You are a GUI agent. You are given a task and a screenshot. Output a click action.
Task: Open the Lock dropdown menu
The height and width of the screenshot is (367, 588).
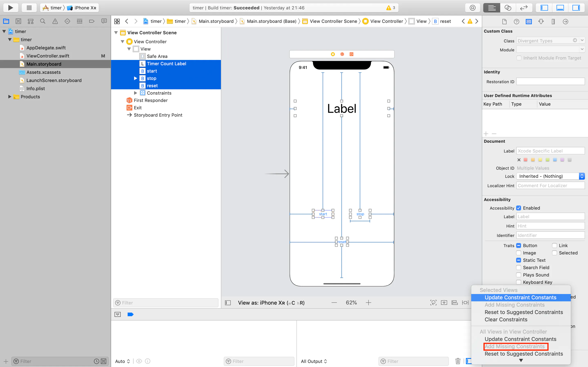(550, 176)
